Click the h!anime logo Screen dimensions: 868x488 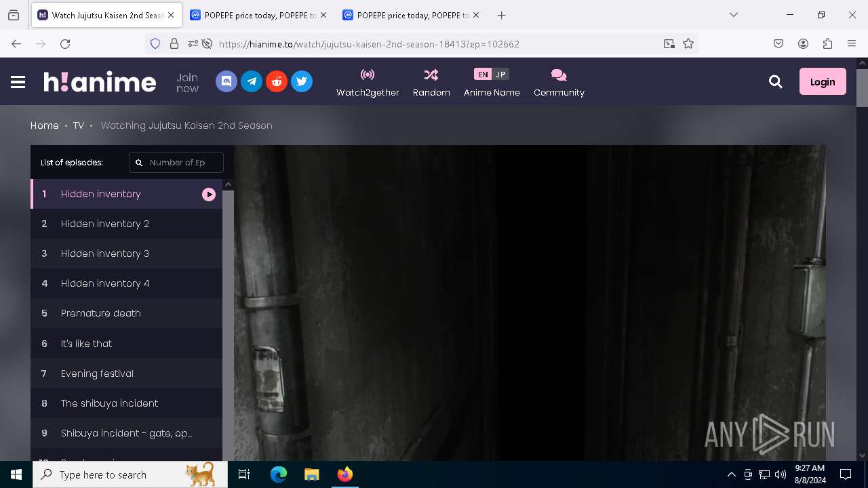(100, 82)
